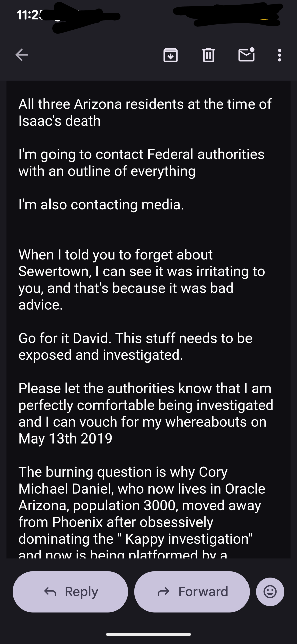Go back using the left arrow

22,55
